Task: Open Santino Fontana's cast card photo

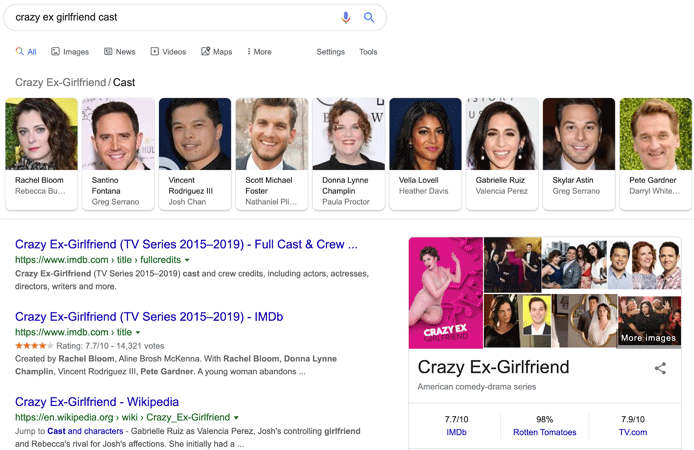Action: [x=118, y=134]
